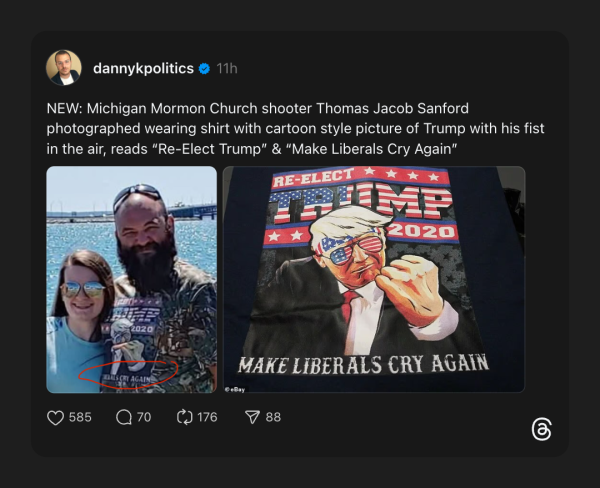Click the red circled area in the left photo

[x=127, y=371]
